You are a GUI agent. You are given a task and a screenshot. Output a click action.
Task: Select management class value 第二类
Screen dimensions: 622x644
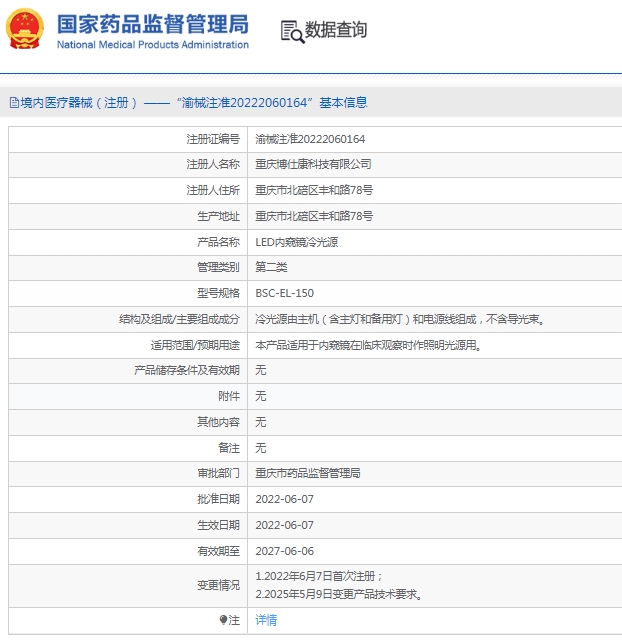coord(271,267)
